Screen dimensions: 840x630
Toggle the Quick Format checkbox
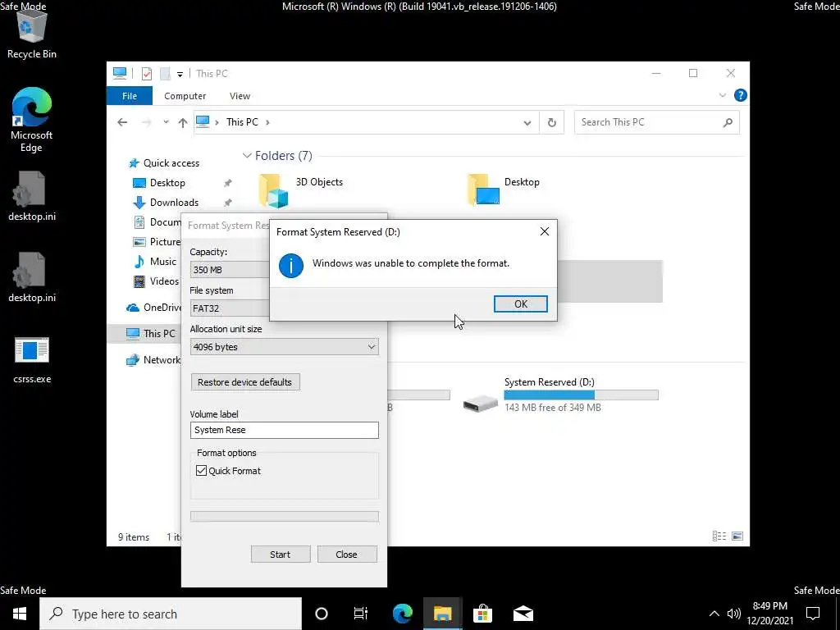[202, 471]
